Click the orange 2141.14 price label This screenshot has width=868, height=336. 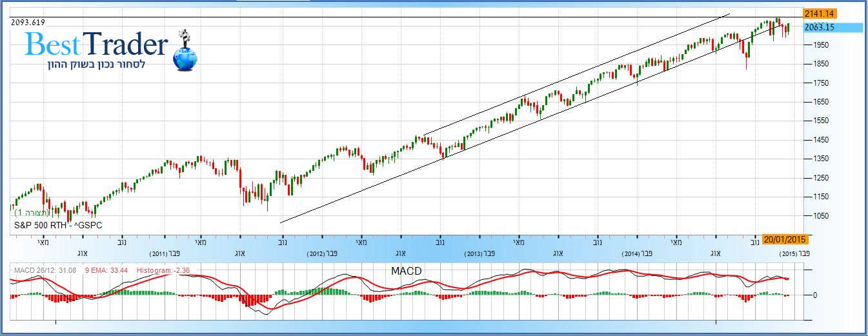coord(820,14)
